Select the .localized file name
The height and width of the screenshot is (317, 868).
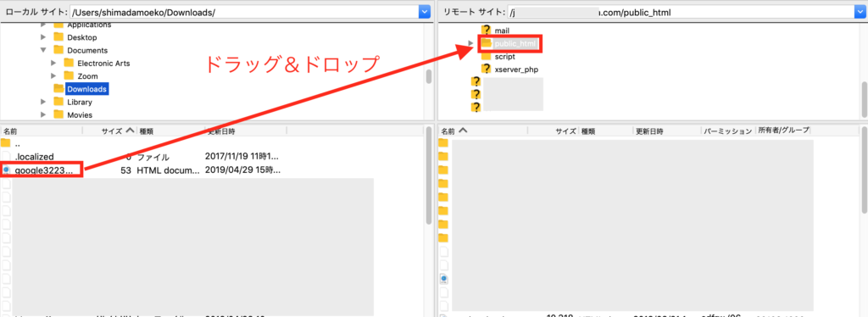pyautogui.click(x=34, y=157)
